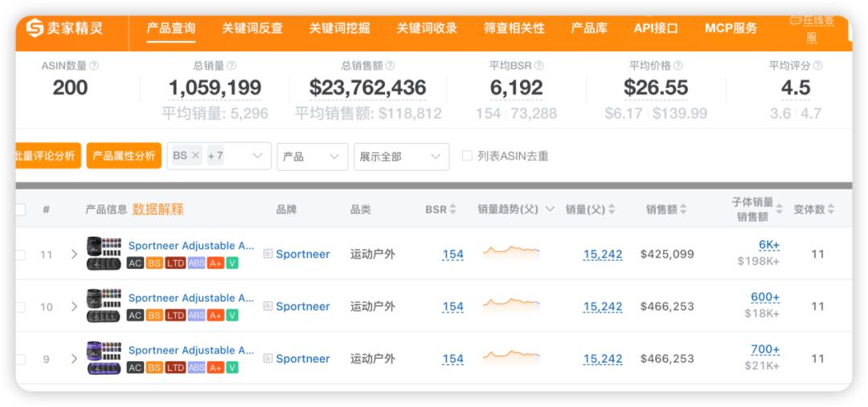Switch to 关键词收录 tab
868x407 pixels.
pyautogui.click(x=427, y=28)
